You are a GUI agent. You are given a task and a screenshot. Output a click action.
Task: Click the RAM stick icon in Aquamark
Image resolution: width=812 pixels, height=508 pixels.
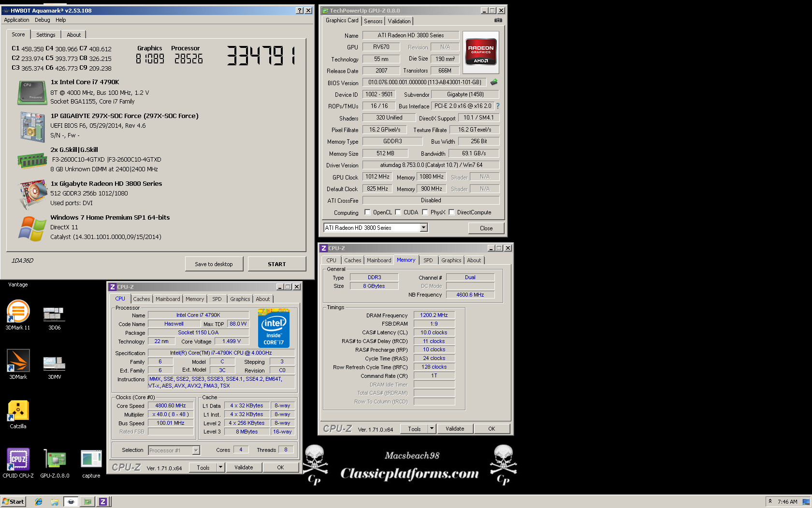pyautogui.click(x=32, y=161)
